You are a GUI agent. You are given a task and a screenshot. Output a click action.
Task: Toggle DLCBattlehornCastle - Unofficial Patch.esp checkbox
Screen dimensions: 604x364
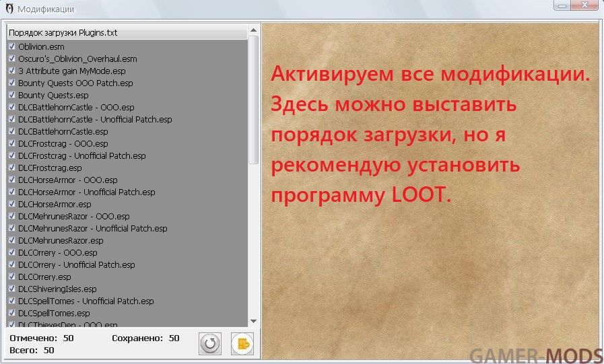12,119
